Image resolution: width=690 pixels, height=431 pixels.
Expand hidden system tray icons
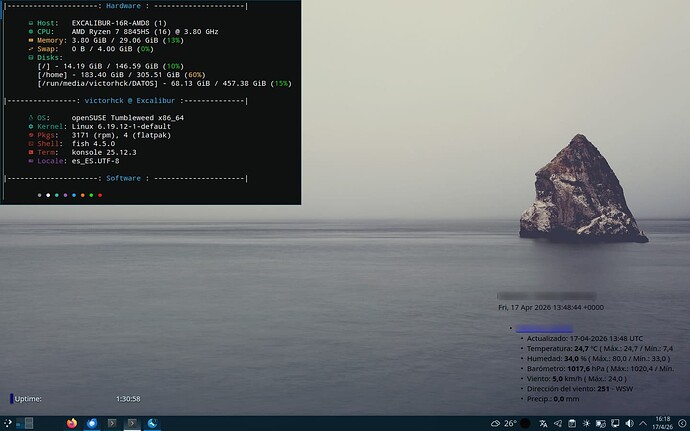(x=643, y=424)
